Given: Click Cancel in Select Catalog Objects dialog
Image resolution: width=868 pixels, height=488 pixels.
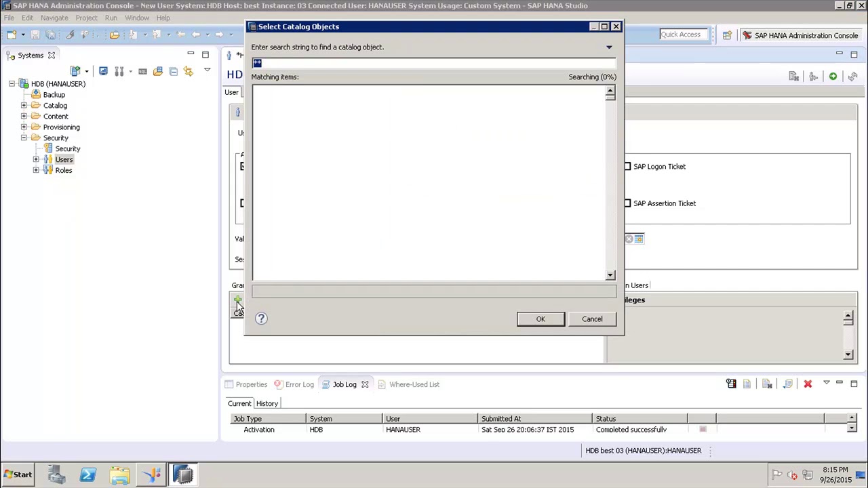Looking at the screenshot, I should (x=592, y=319).
